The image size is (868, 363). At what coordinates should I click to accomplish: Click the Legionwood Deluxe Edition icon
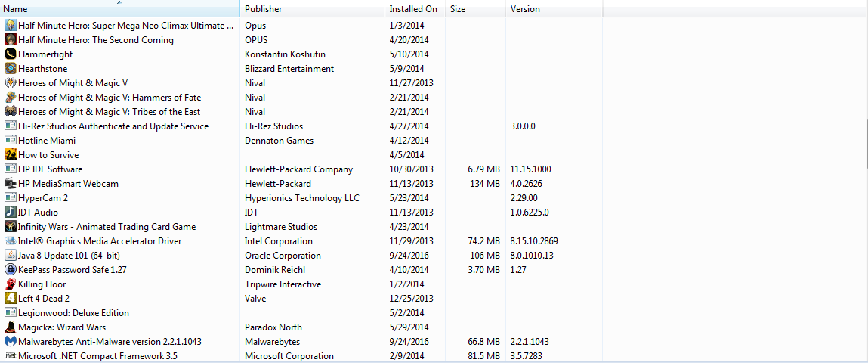click(x=10, y=313)
